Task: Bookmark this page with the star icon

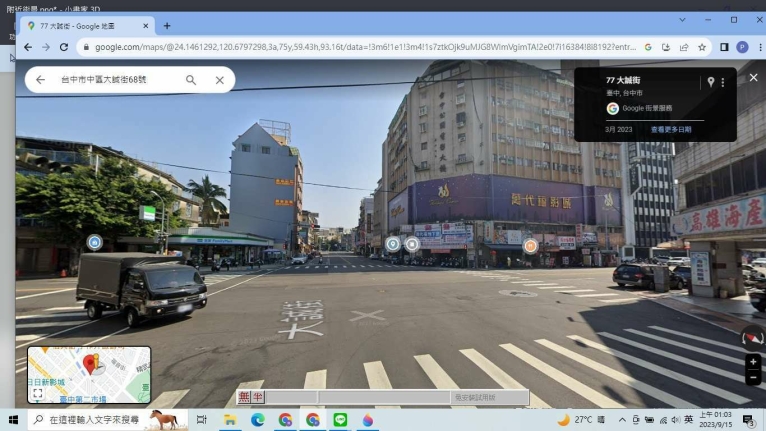Action: click(702, 47)
